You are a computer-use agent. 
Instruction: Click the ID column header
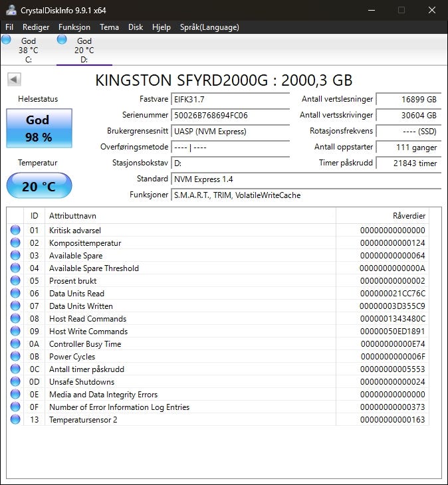tap(34, 215)
